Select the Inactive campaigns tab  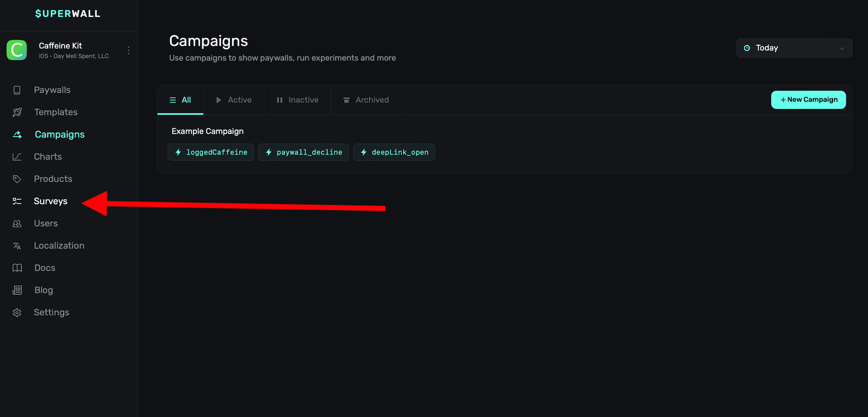[x=298, y=100]
